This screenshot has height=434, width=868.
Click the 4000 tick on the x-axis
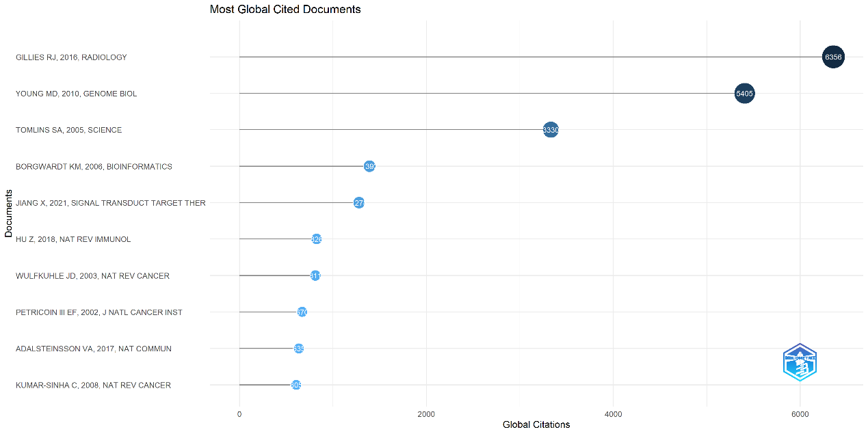coord(613,414)
